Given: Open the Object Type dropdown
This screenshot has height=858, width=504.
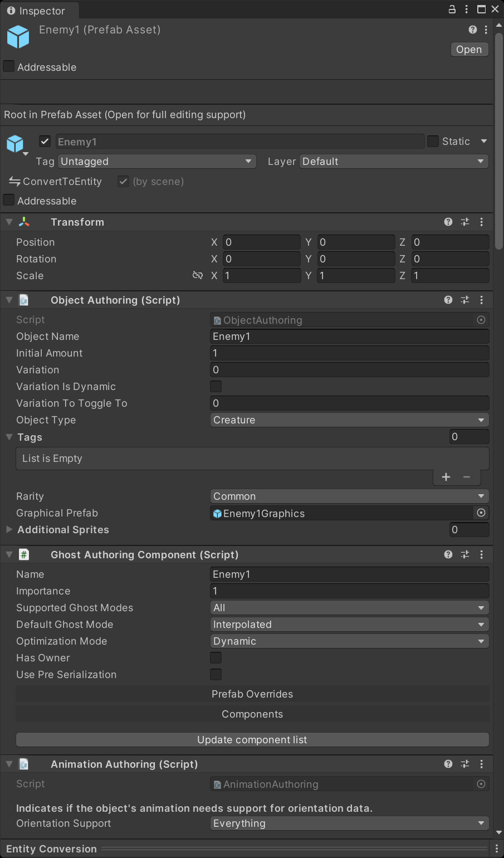Looking at the screenshot, I should pos(349,420).
